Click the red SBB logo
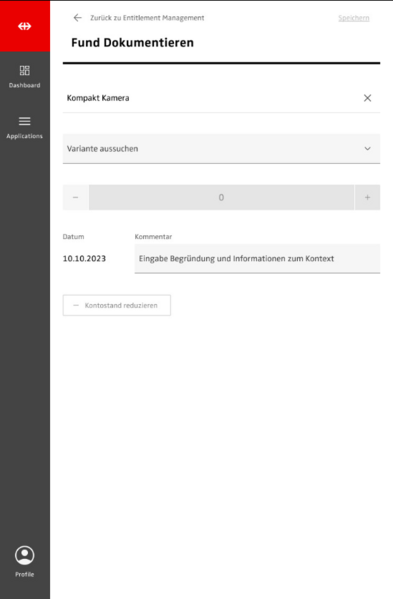 (25, 26)
